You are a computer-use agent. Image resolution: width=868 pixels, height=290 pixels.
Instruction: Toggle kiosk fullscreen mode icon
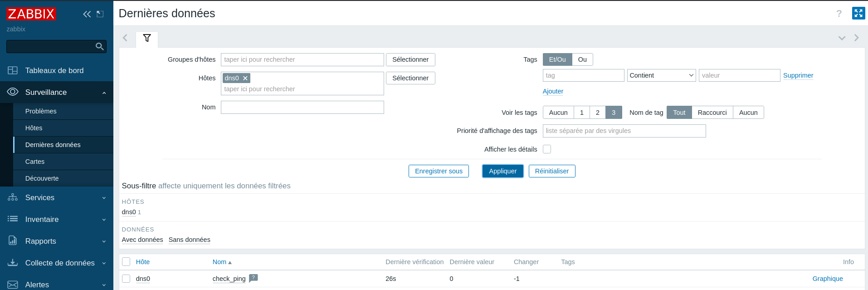click(x=858, y=13)
